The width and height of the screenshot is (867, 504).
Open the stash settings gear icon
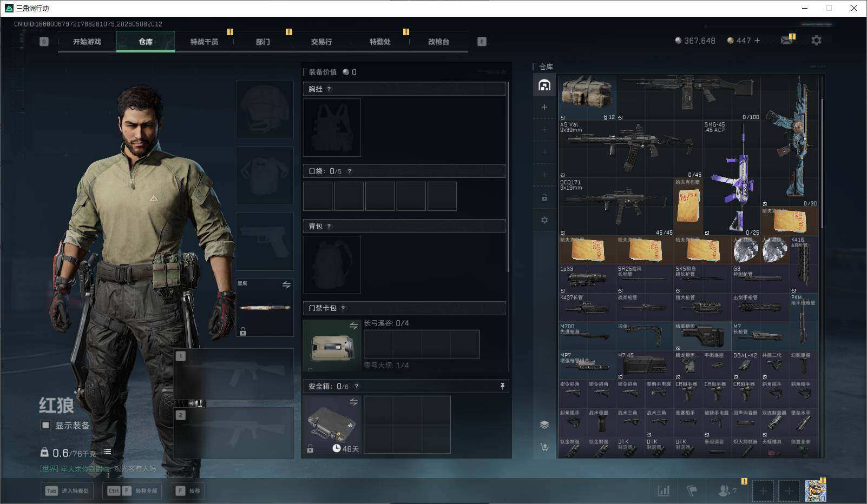point(544,220)
